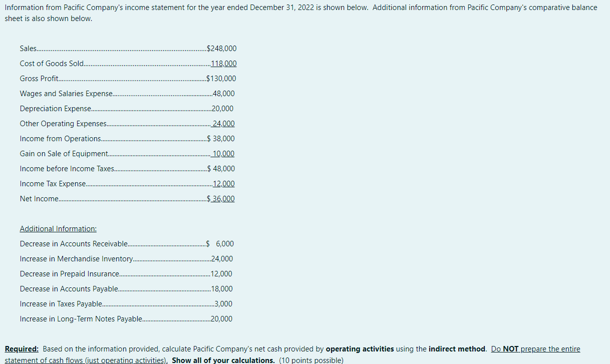Image resolution: width=610 pixels, height=364 pixels.
Task: Click 'Show all of your calculations.' text
Action: [223, 360]
